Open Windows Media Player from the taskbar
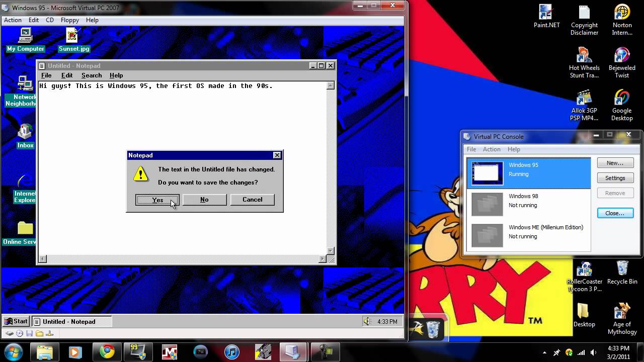Viewport: 644px width, 362px height. click(75, 352)
